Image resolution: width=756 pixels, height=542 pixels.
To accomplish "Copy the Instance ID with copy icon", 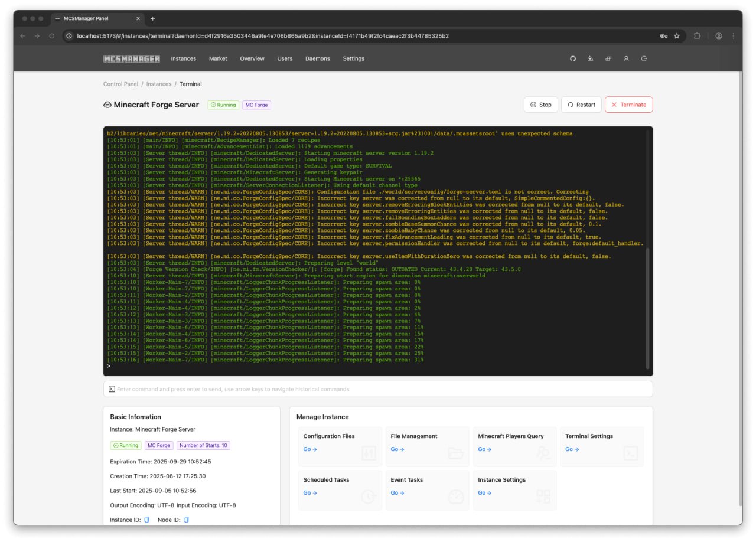I will (146, 520).
